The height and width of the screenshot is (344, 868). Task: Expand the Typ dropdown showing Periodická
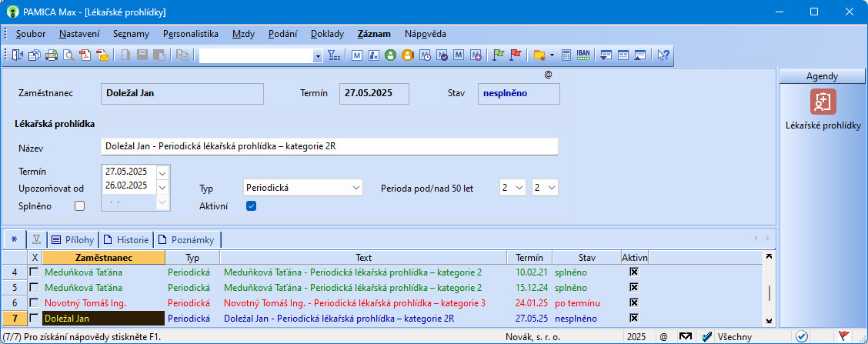point(356,188)
